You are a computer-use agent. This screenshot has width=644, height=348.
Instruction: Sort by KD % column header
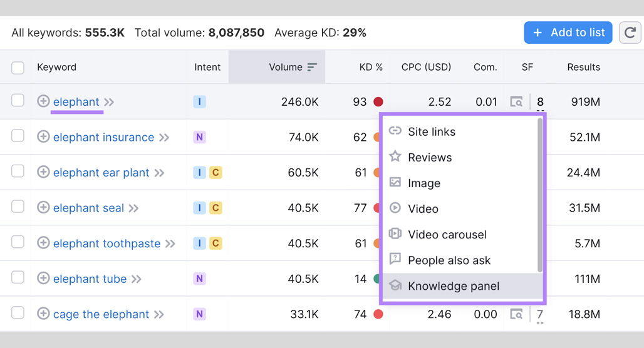[x=371, y=67]
